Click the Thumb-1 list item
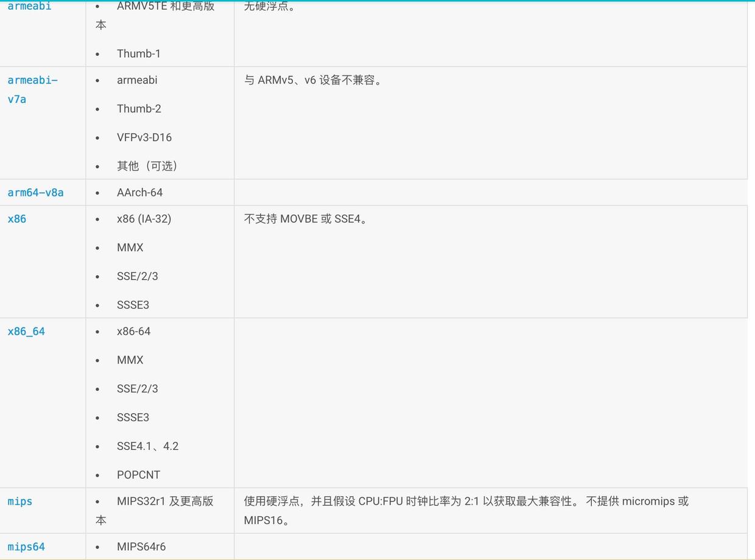The height and width of the screenshot is (560, 755). coord(139,54)
